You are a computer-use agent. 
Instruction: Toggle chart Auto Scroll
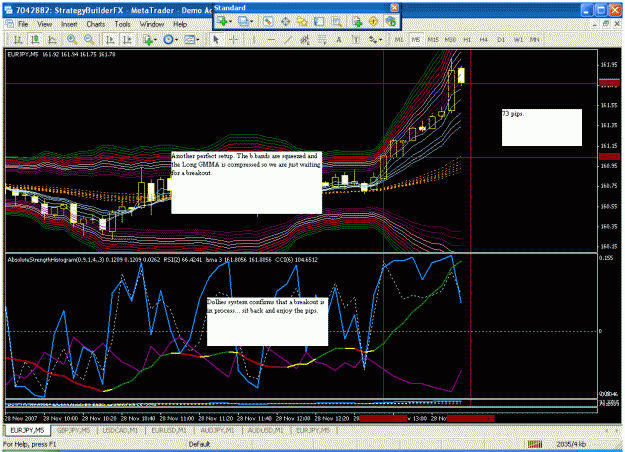point(110,39)
